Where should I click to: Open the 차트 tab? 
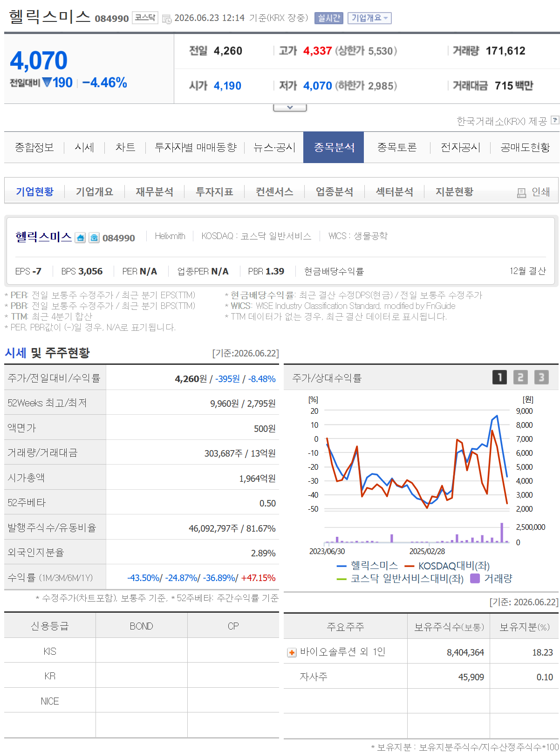pos(125,147)
